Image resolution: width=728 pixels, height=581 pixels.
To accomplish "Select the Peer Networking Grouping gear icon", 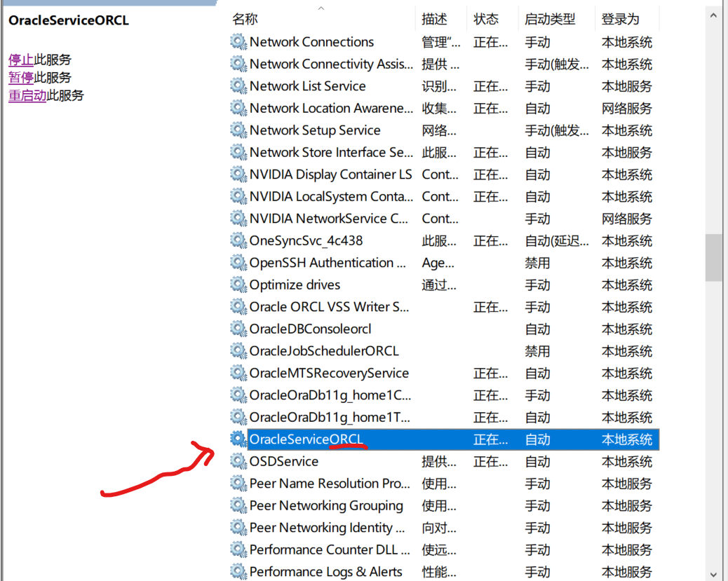I will pyautogui.click(x=238, y=505).
